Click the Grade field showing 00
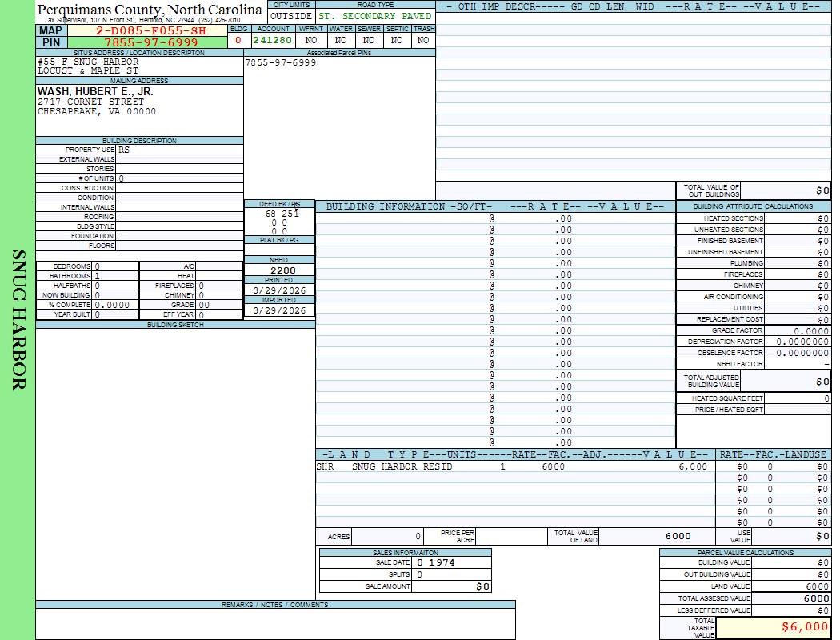The height and width of the screenshot is (640, 840). click(x=218, y=305)
